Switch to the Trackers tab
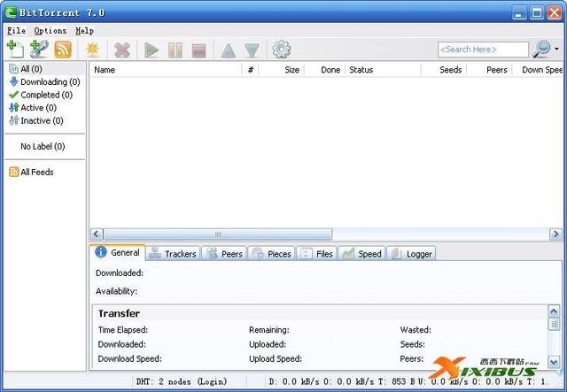The image size is (567, 392). (x=173, y=254)
